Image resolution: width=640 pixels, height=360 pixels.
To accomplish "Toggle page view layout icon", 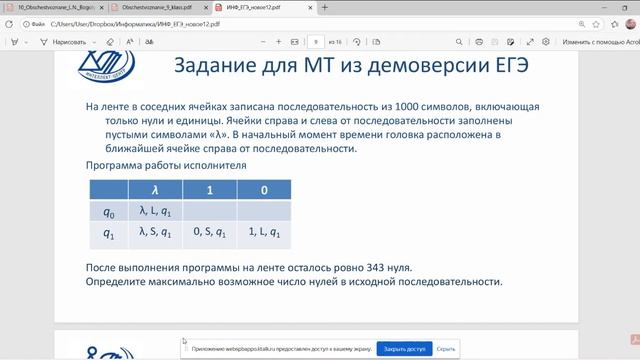I will 376,42.
